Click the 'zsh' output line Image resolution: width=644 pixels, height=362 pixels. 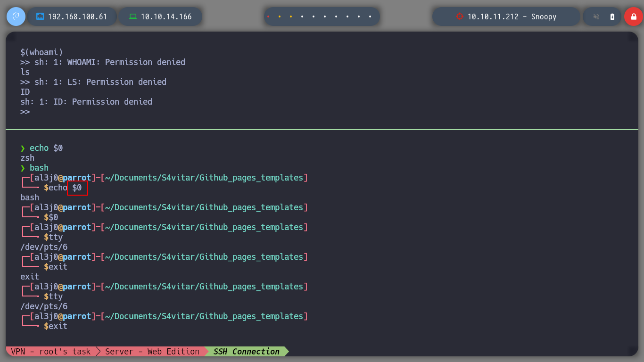coord(27,158)
